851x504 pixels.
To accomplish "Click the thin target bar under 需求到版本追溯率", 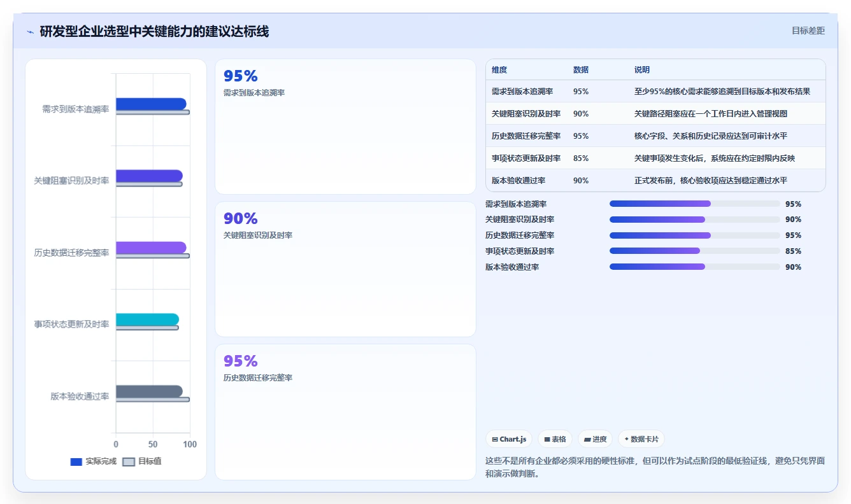I will pyautogui.click(x=153, y=112).
